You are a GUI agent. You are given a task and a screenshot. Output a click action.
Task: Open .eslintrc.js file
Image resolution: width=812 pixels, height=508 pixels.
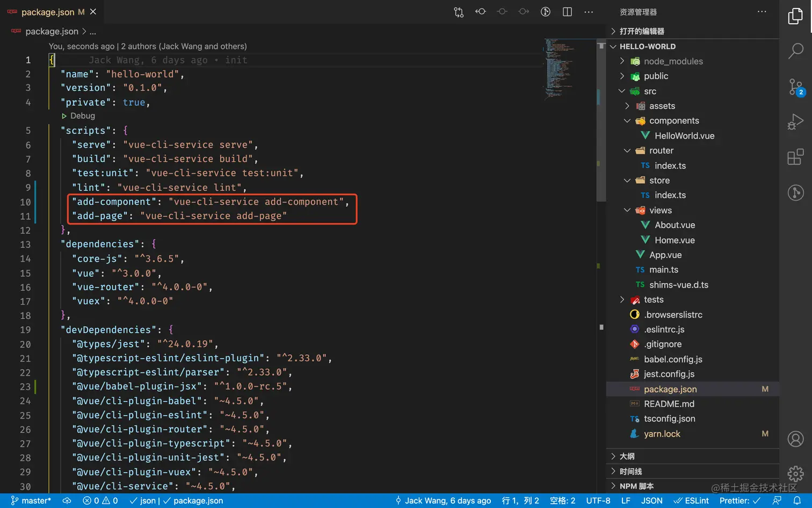point(693,330)
